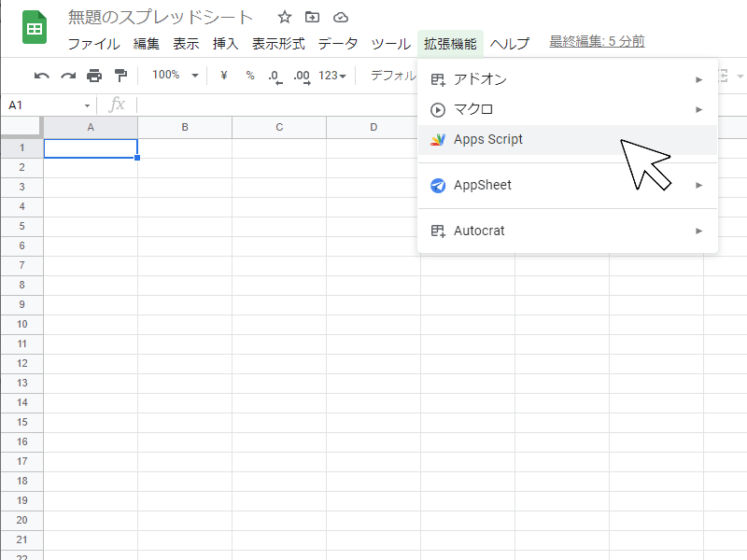Click the Autocrat add-on icon

[438, 231]
